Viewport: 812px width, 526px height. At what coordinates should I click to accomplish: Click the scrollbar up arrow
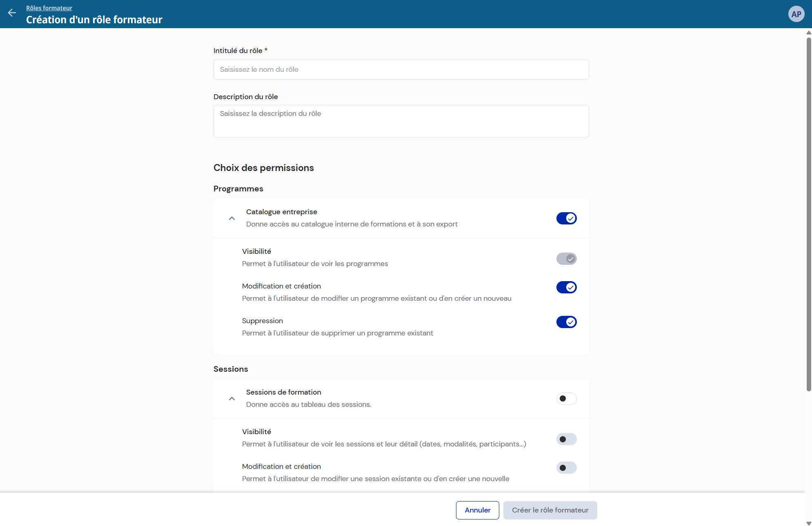808,33
